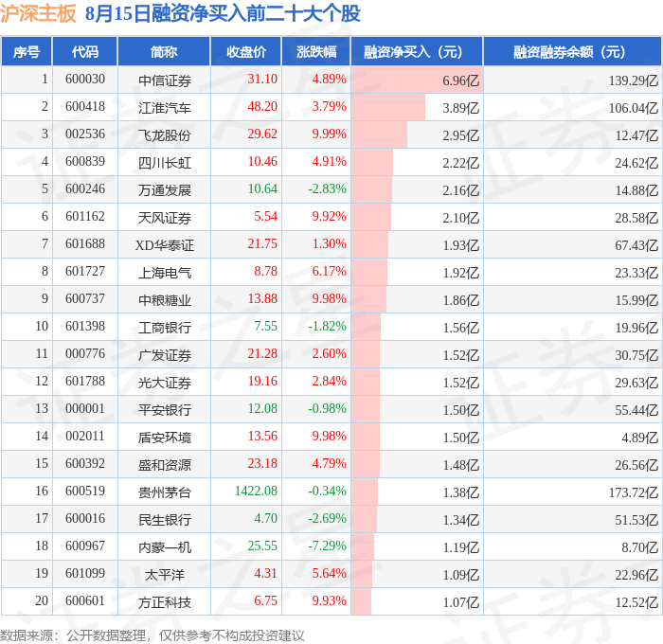Click stock code 000001

85,409
